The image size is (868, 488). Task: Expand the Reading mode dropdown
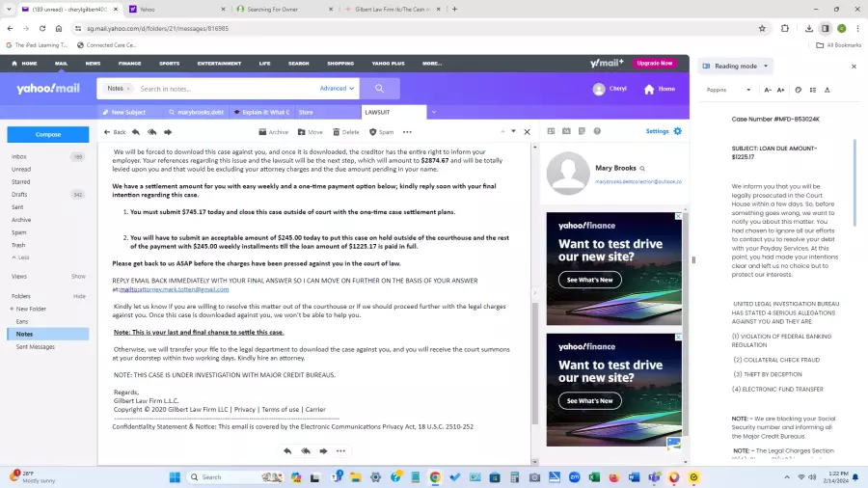tap(766, 66)
